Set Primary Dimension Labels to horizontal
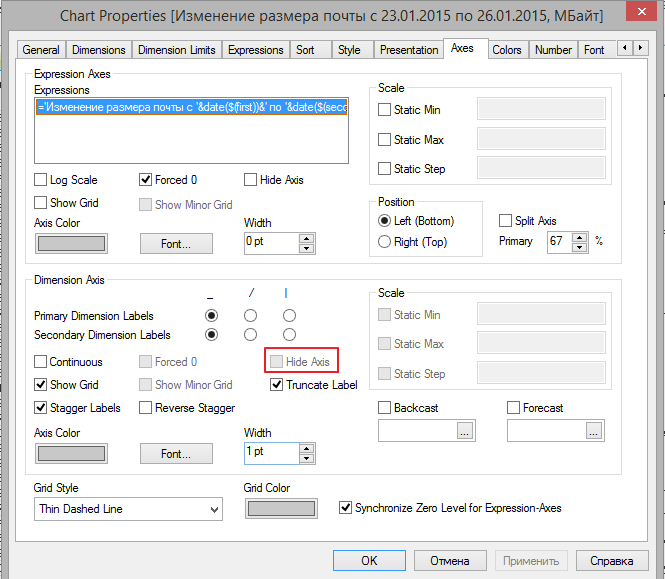 coord(211,315)
